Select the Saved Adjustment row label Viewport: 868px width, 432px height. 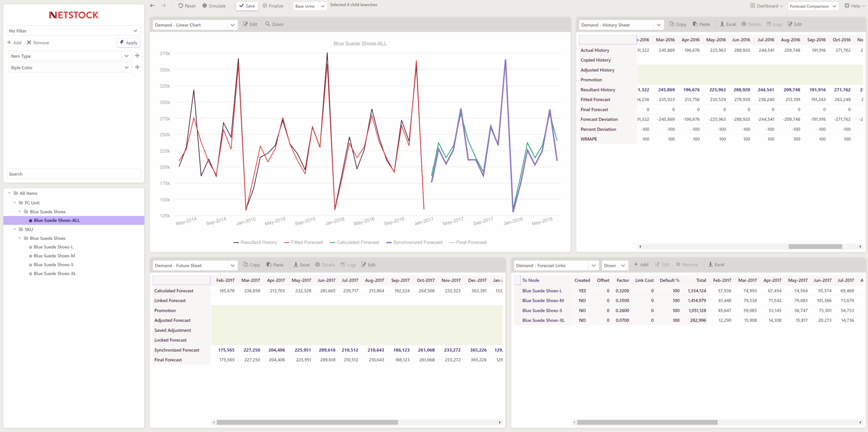[x=173, y=330]
